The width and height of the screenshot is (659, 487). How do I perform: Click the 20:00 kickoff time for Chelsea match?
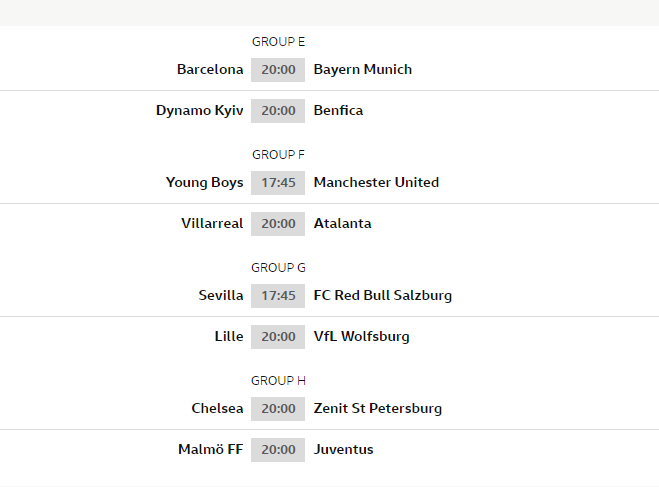(278, 408)
